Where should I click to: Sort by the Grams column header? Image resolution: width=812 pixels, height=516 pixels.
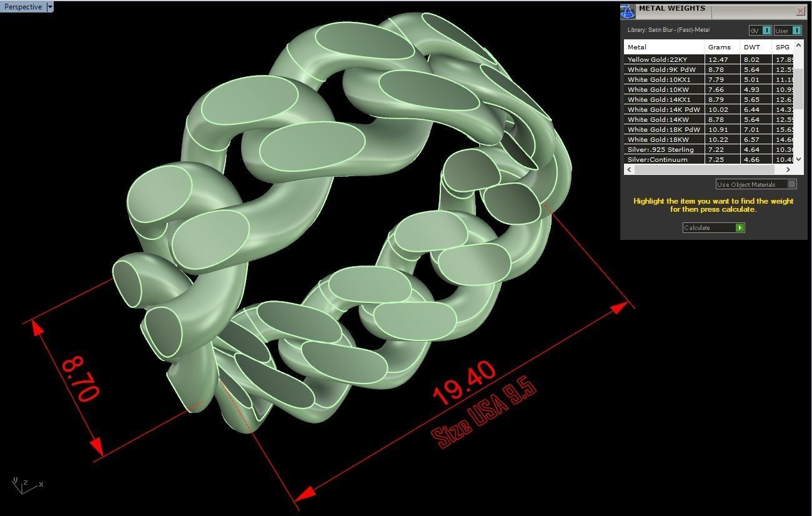pos(722,47)
